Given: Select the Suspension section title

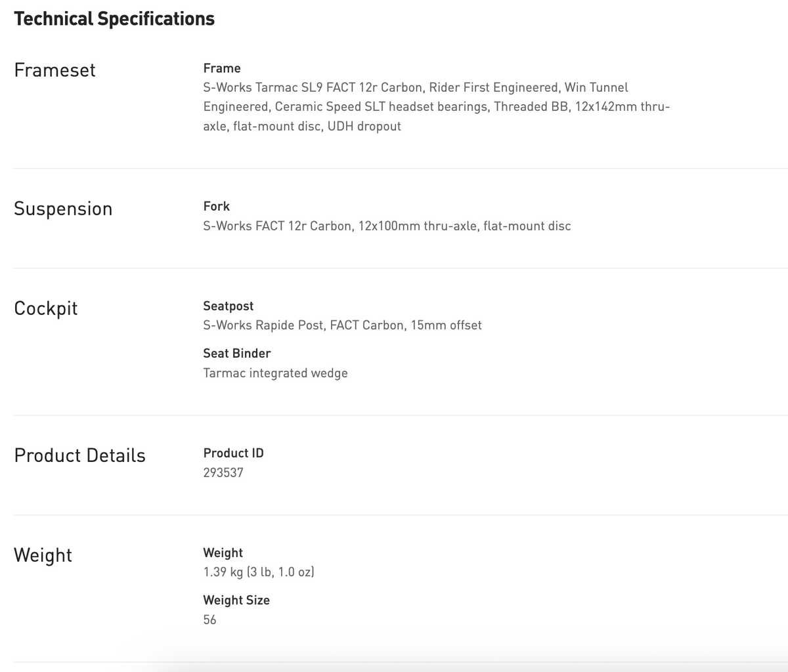Looking at the screenshot, I should point(63,209).
